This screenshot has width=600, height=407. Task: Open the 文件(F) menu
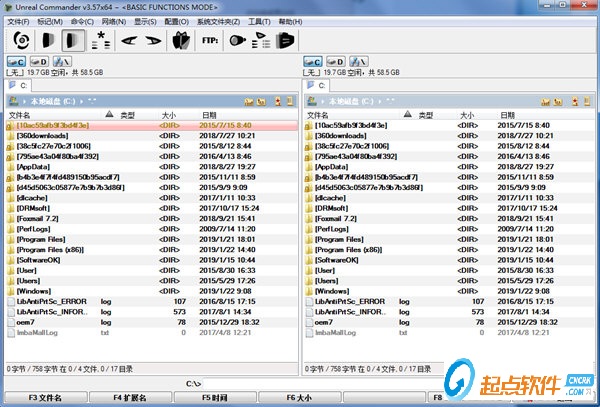click(18, 22)
